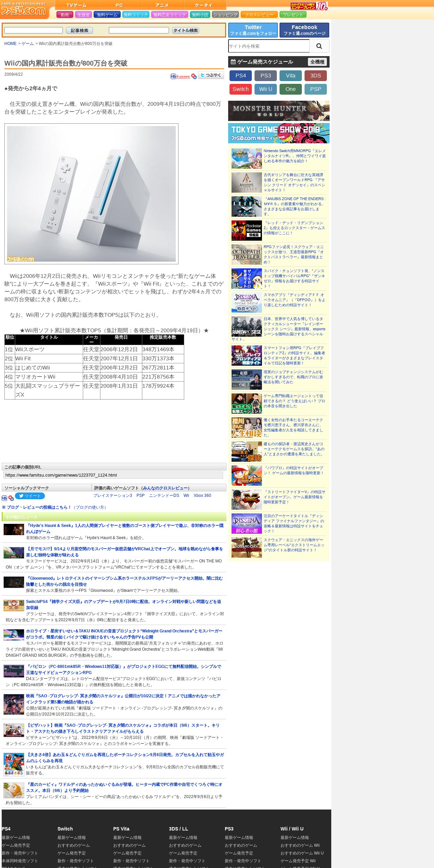Image resolution: width=434 pixels, height=868 pixels.
Task: Click the 記事検索 button
Action: 79,30
